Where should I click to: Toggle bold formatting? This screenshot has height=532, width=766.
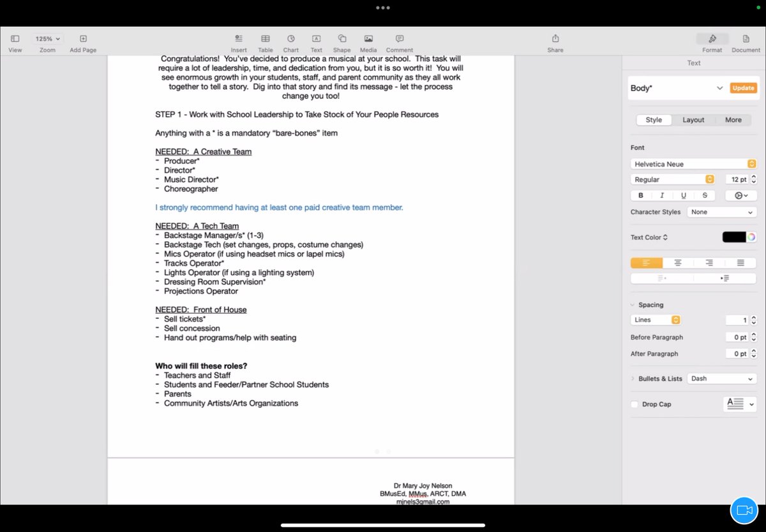(x=641, y=196)
